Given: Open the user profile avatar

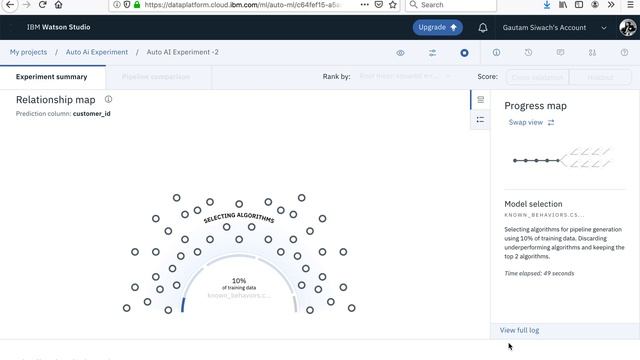Looking at the screenshot, I should coord(627,27).
